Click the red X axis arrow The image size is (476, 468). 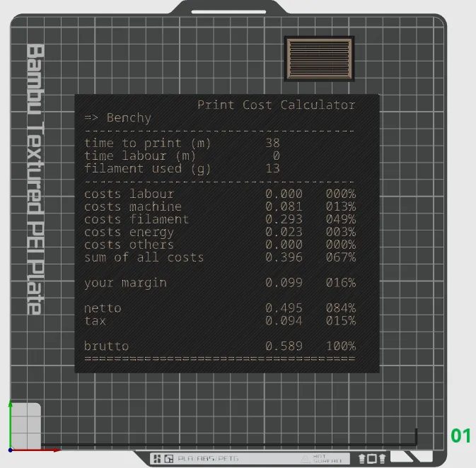(37, 450)
